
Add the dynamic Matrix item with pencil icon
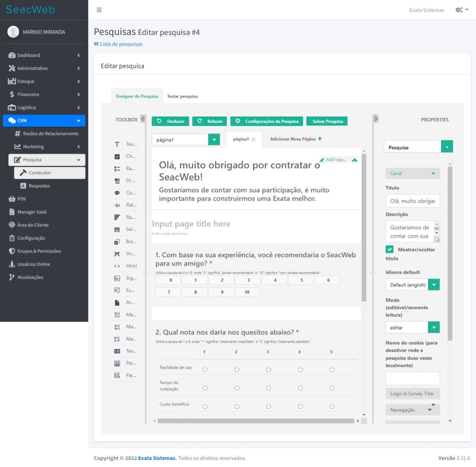[x=126, y=339]
